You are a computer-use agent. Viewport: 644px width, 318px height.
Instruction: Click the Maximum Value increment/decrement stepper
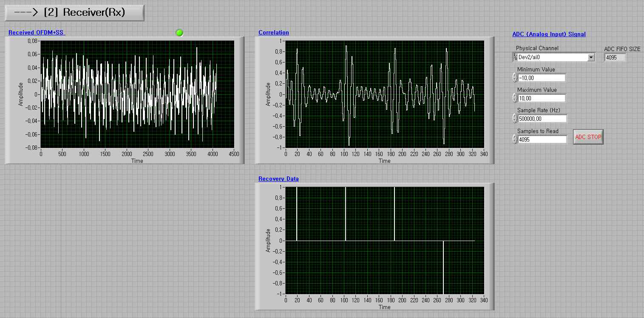pyautogui.click(x=515, y=98)
